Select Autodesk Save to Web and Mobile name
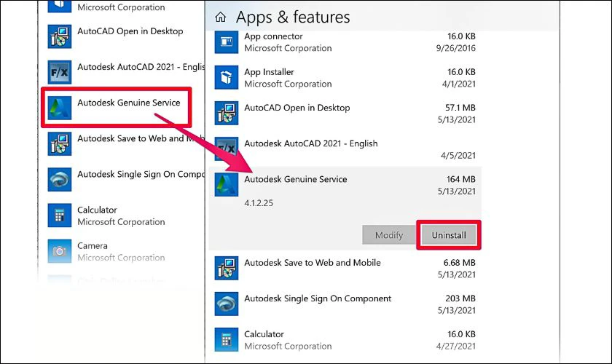 313,263
